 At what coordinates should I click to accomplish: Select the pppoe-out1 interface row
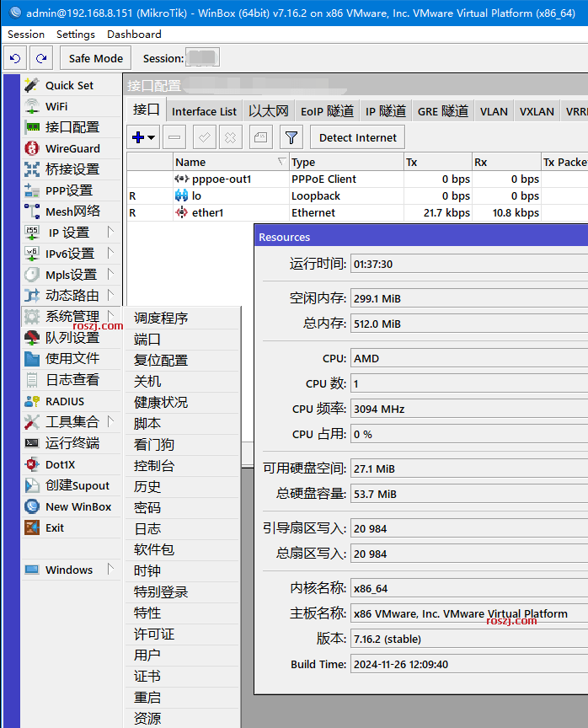[357, 179]
